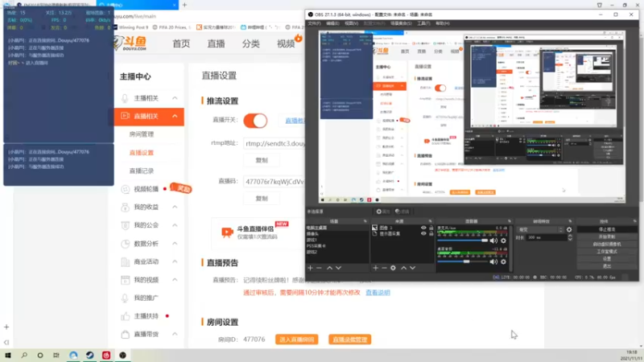Add a scene with OBS scenes plus button

coord(310,268)
